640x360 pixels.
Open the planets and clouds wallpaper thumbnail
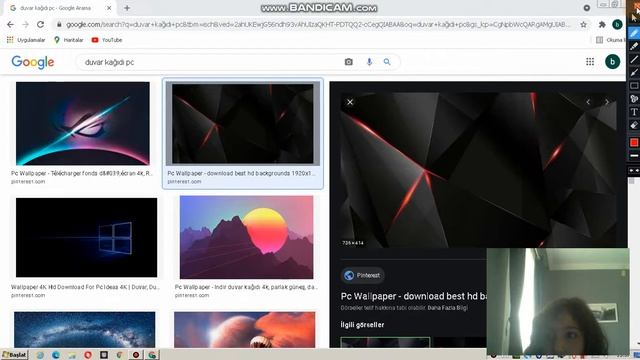[x=244, y=330]
